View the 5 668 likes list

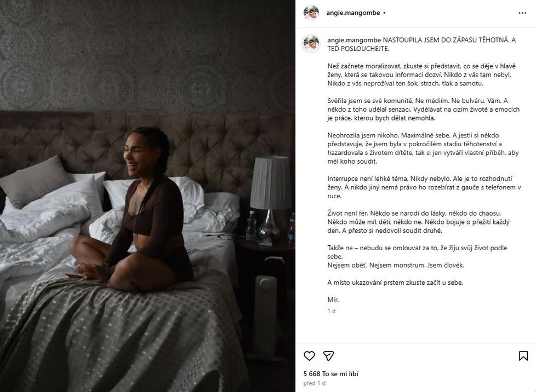[x=330, y=374]
